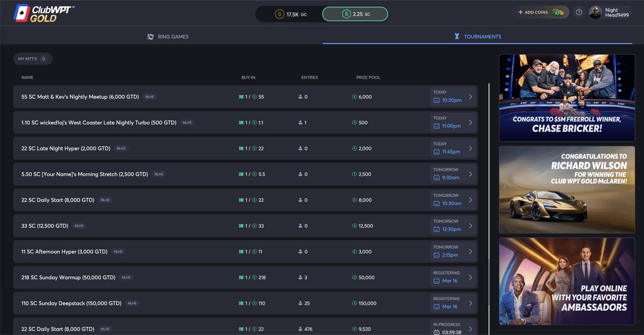Click the calendar icon next to Mar 16 Sunday Warmup
This screenshot has height=335, width=644.
(x=436, y=281)
